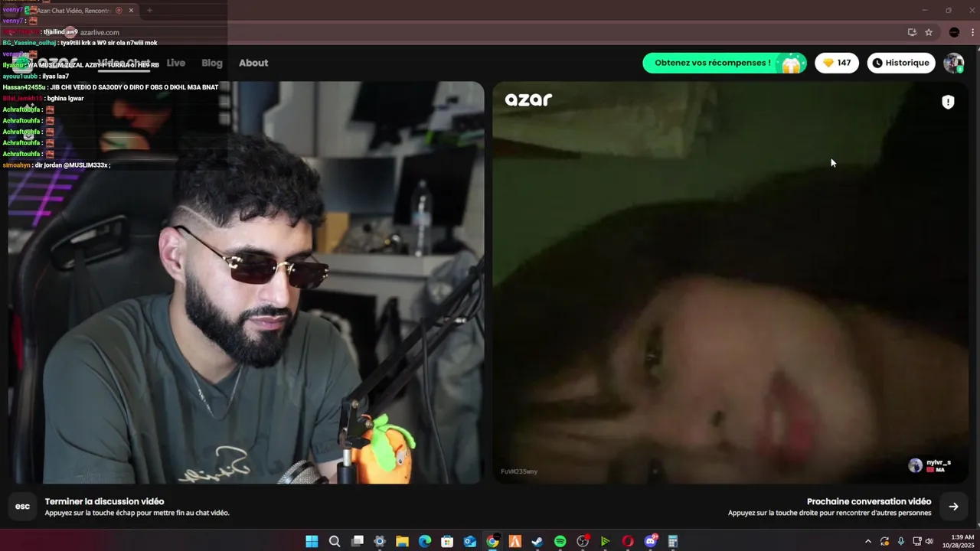Bookmark this page with the star icon
980x551 pixels.
pyautogui.click(x=929, y=32)
